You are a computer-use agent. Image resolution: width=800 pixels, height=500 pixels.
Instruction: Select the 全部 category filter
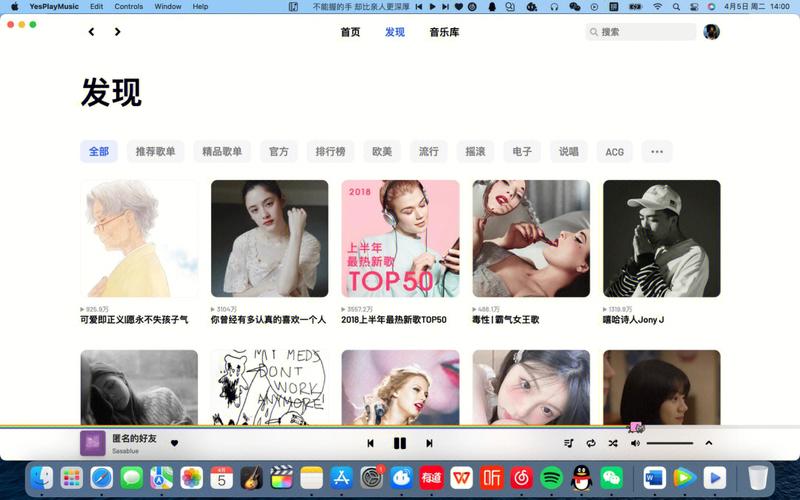pos(99,152)
